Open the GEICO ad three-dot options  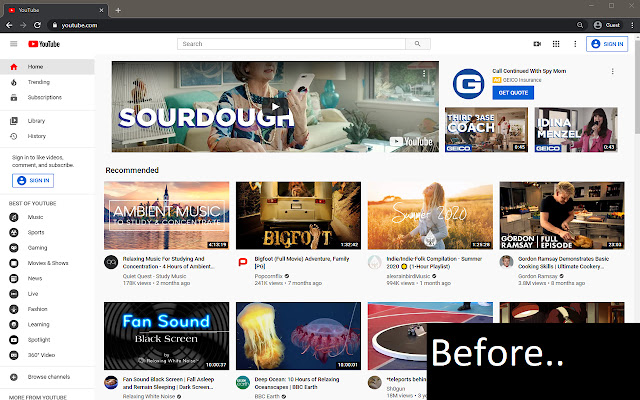click(x=612, y=71)
